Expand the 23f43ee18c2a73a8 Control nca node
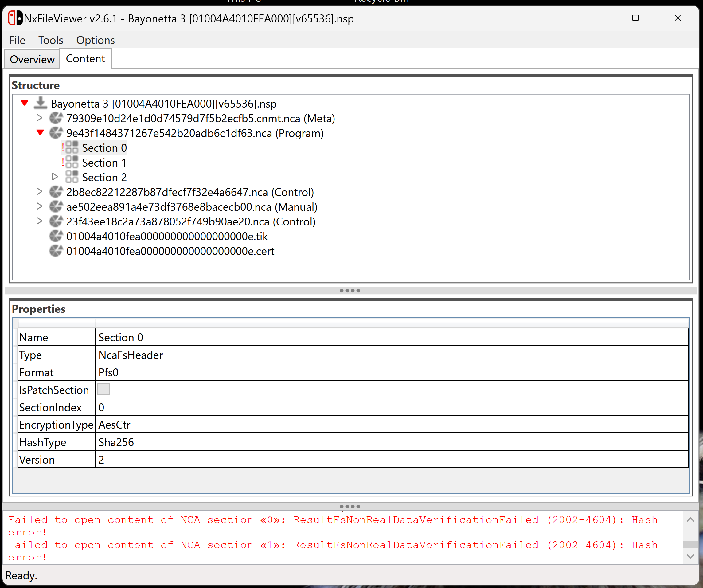 (39, 221)
